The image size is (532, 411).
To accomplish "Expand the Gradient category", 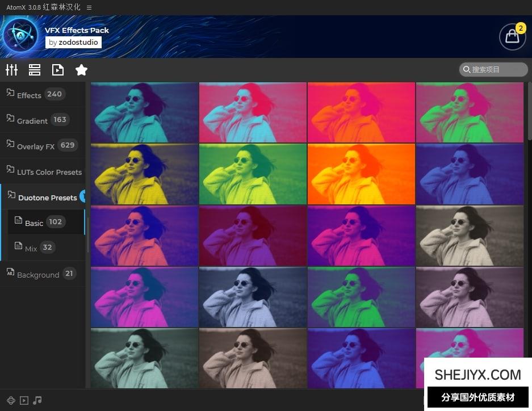I will click(x=32, y=120).
